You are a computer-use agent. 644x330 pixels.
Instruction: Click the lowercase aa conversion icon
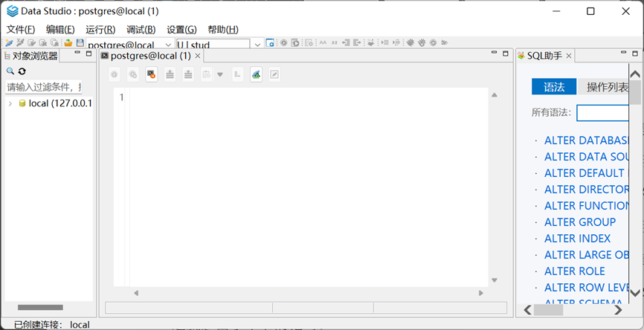coord(335,42)
